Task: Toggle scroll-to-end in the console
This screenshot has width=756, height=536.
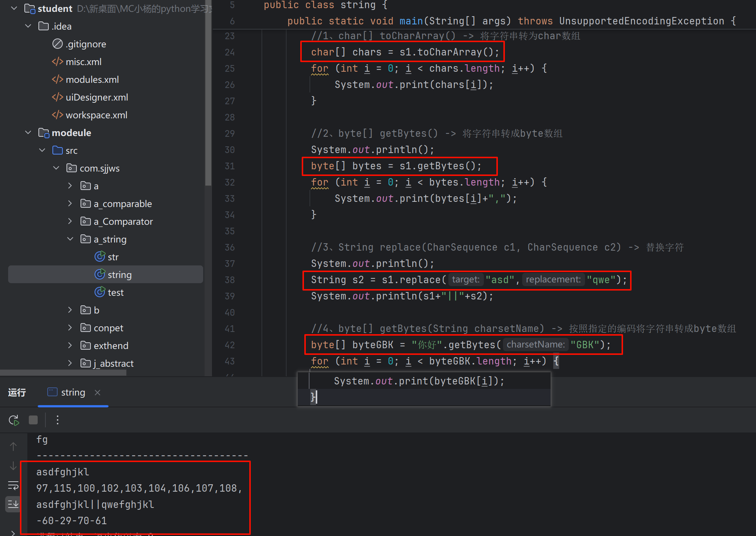Action: [13, 504]
